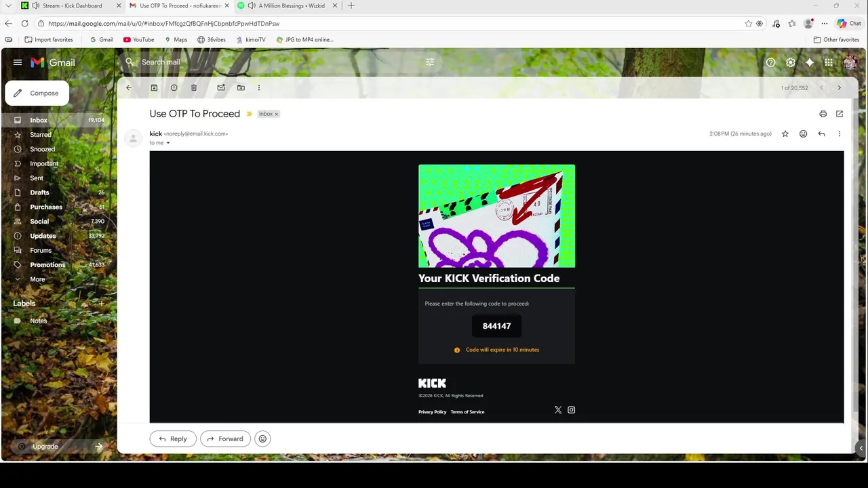
Task: Click the Gemini sparkle icon
Action: pyautogui.click(x=810, y=62)
